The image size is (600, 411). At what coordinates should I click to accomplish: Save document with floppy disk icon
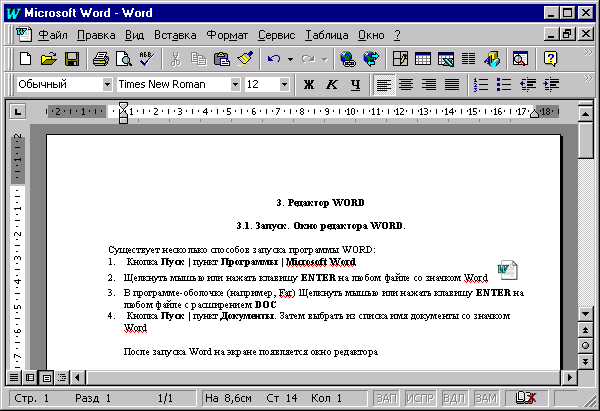tap(72, 59)
